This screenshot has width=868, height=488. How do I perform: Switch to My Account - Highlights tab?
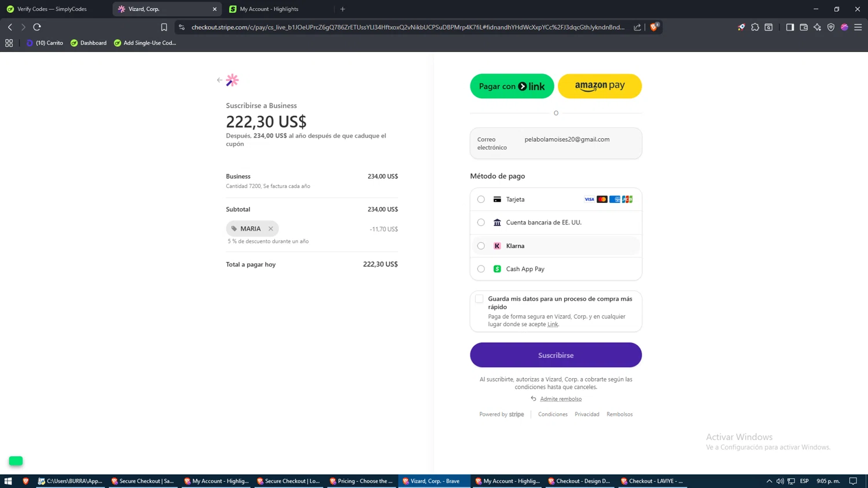click(278, 9)
